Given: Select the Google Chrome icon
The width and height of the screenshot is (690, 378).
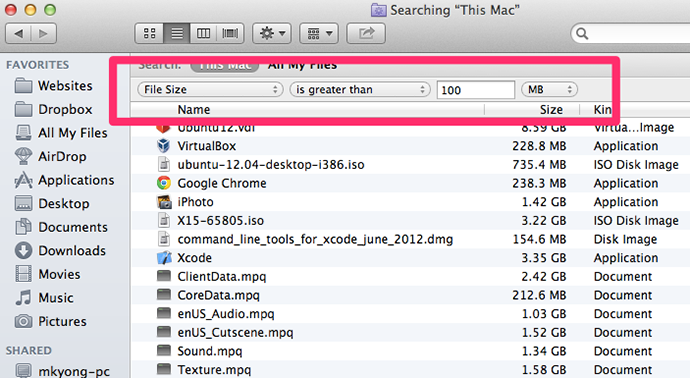Looking at the screenshot, I should coord(164,183).
